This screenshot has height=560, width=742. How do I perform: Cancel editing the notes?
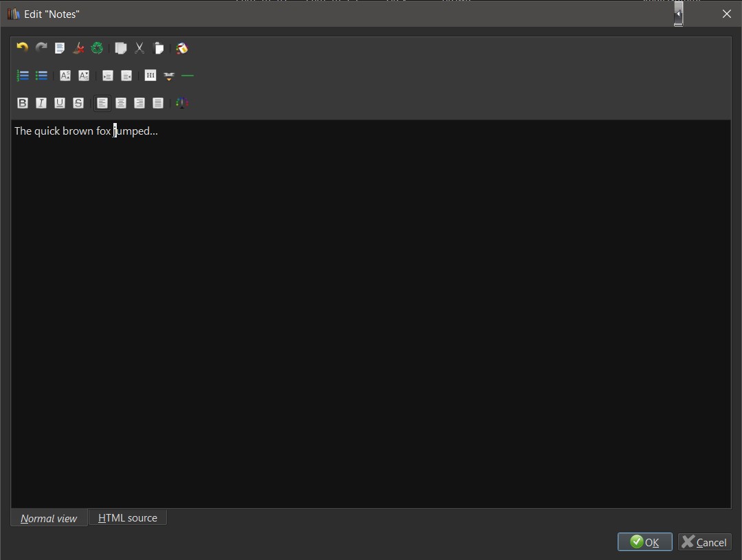point(705,541)
